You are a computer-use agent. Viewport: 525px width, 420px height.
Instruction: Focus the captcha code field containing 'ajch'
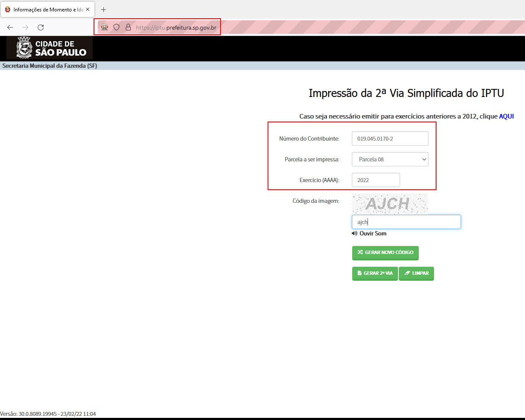pos(406,222)
